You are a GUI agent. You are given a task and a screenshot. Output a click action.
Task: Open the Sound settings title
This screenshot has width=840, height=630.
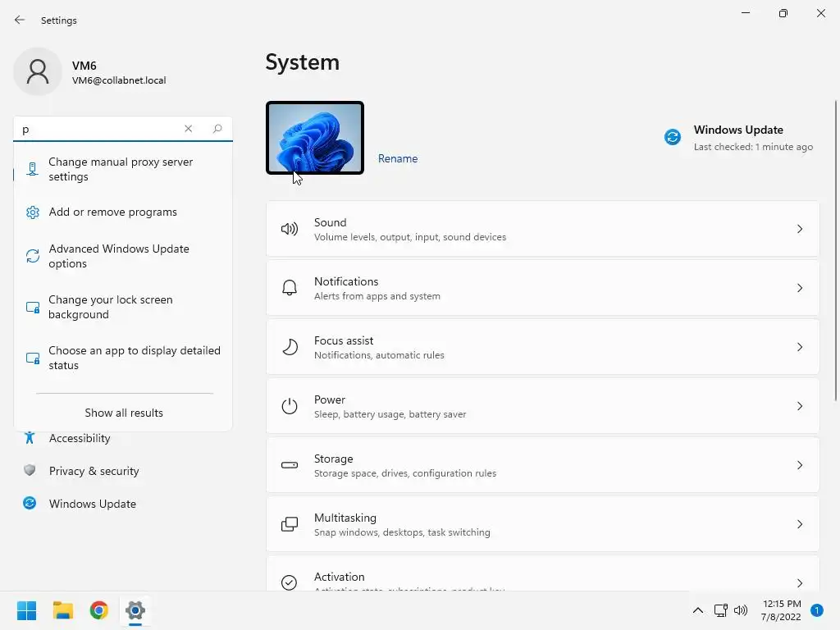pyautogui.click(x=330, y=222)
